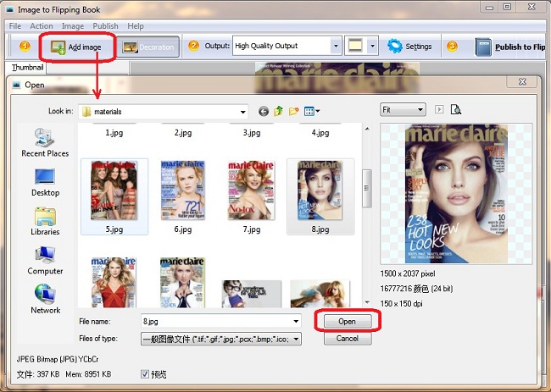Create a new folder icon
Image resolution: width=551 pixels, height=392 pixels.
(x=294, y=111)
